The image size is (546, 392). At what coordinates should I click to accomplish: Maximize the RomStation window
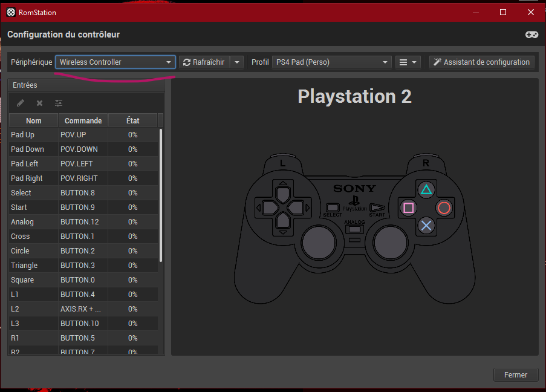click(503, 12)
